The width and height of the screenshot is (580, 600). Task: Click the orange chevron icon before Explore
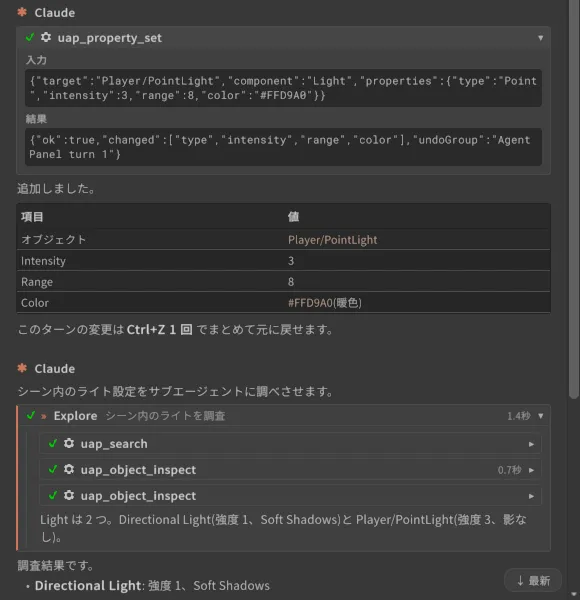[x=44, y=416]
